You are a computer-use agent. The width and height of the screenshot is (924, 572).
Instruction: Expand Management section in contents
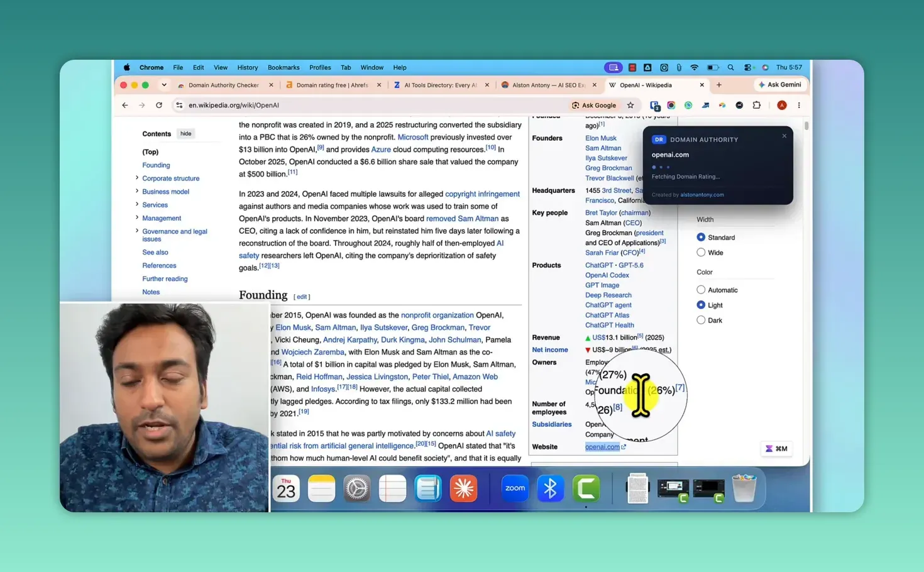pos(137,217)
